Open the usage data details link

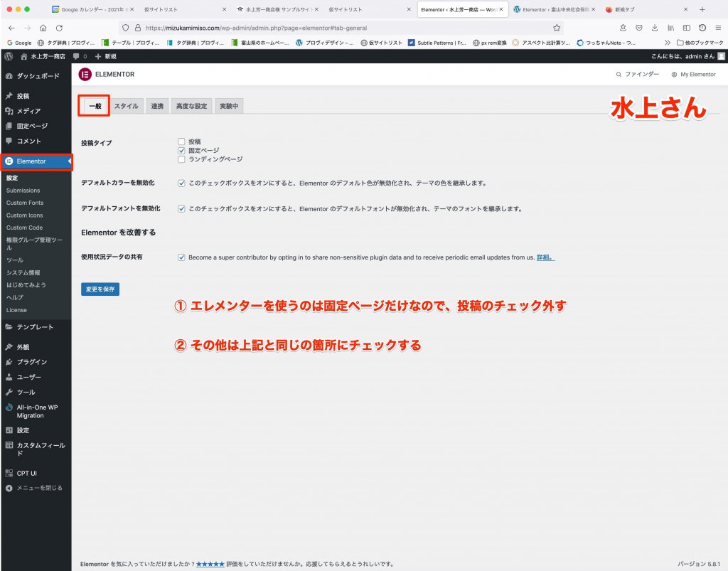(545, 257)
